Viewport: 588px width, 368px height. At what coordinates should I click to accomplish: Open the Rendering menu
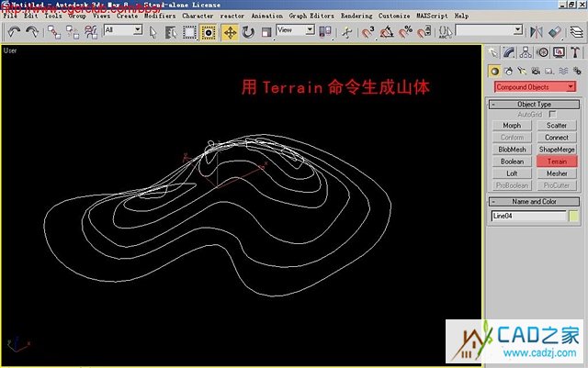coord(356,16)
